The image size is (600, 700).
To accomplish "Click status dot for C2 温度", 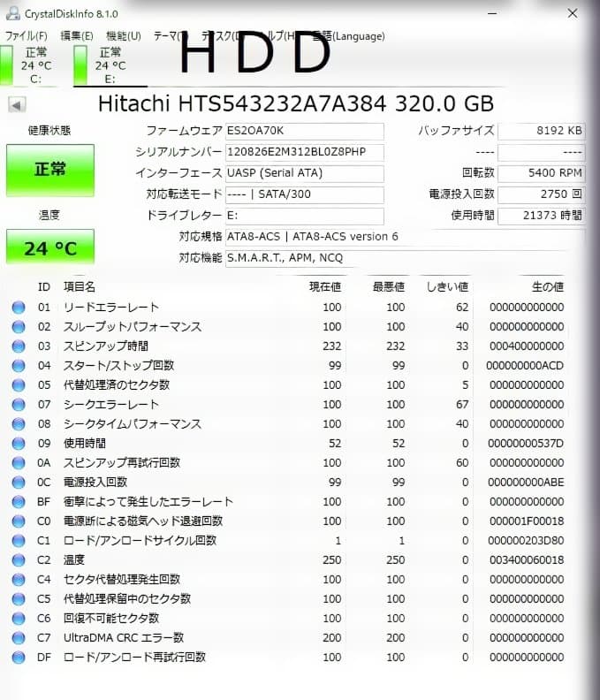I will click(x=19, y=560).
